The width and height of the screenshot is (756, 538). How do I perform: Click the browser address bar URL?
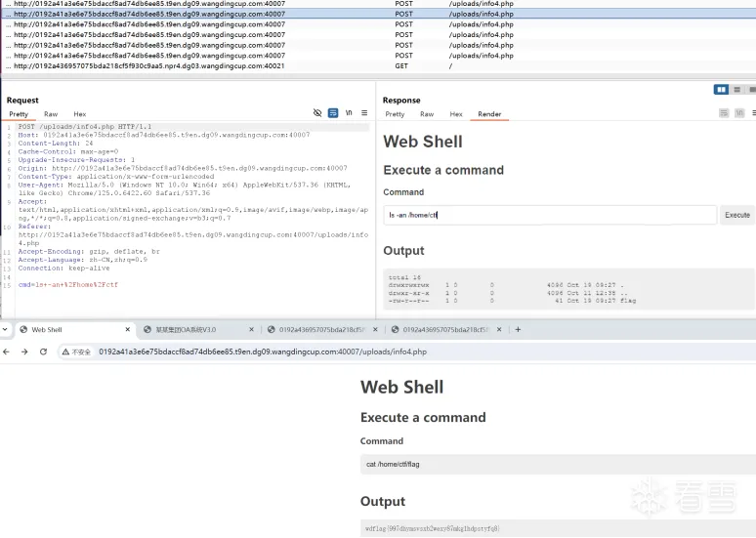[x=263, y=352]
